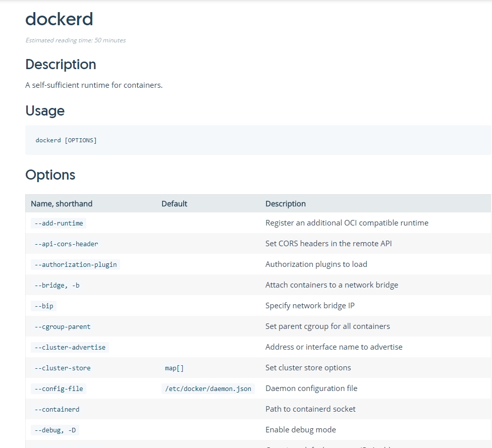Select the --add-runtime option name

[59, 223]
